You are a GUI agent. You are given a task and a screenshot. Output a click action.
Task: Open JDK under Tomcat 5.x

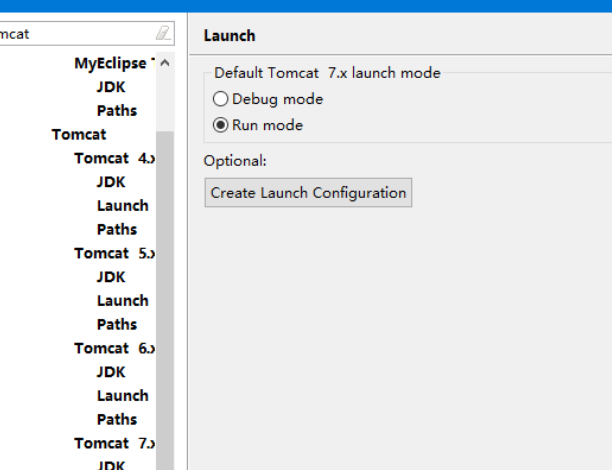click(111, 277)
